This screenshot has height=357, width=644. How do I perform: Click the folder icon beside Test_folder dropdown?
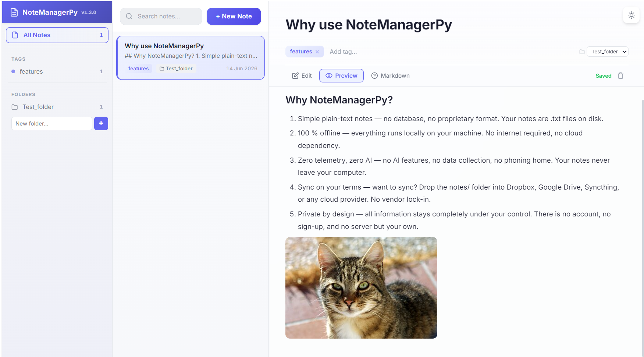pos(582,52)
